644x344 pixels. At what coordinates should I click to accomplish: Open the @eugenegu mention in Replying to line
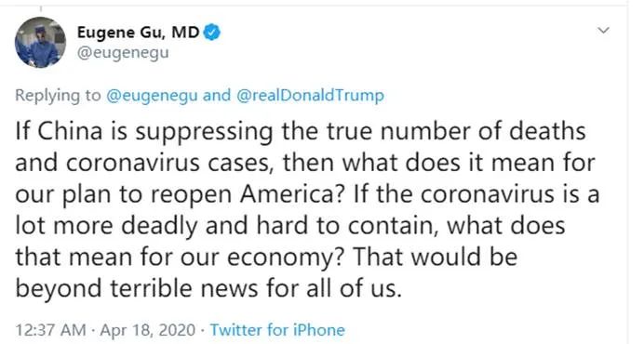coord(152,95)
